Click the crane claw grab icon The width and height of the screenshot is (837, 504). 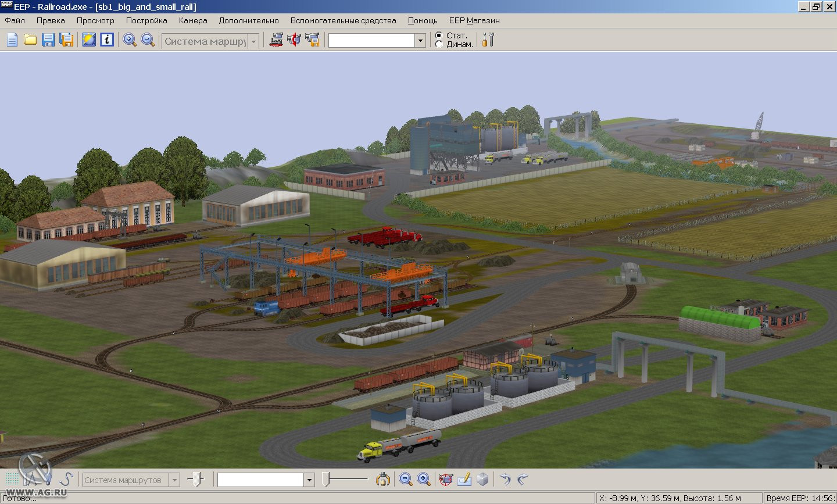tap(382, 480)
